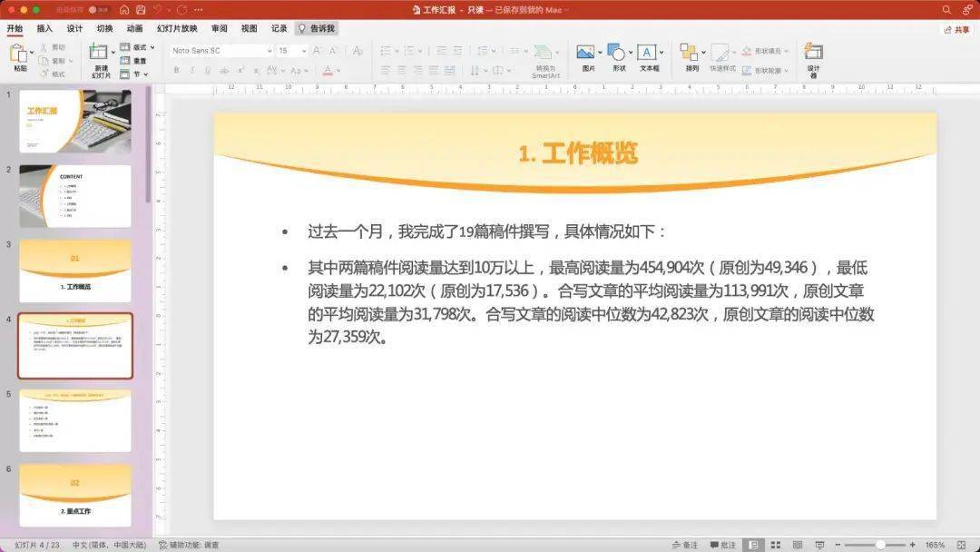Viewport: 980px width, 552px height.
Task: Open the 开始 (Home) tab
Action: (x=15, y=29)
